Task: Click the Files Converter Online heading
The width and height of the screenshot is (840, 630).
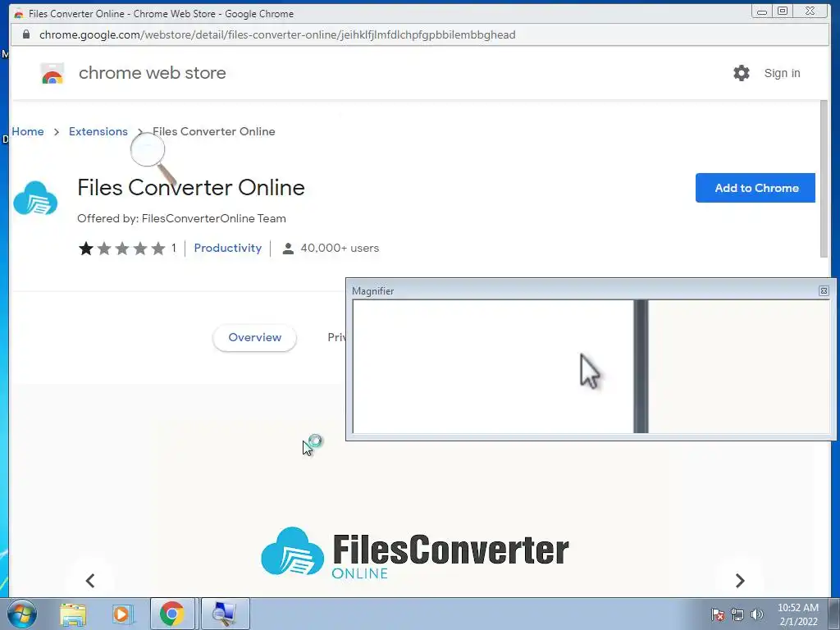Action: point(190,188)
